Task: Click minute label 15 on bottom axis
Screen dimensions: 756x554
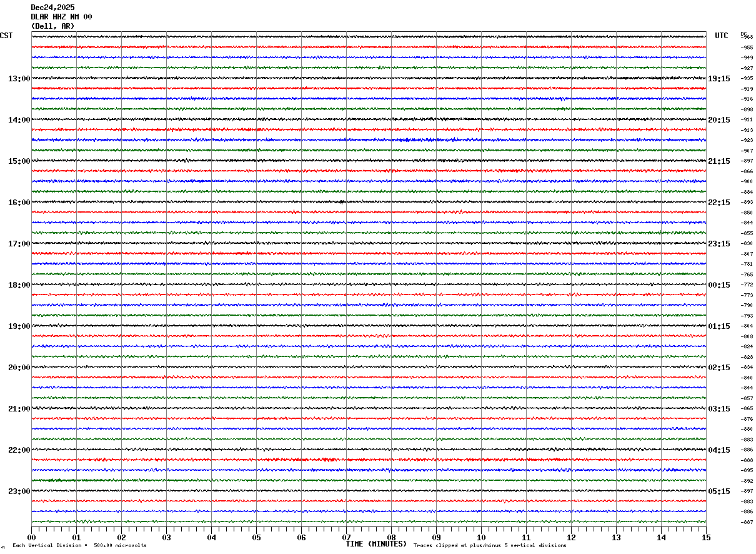Action: pyautogui.click(x=706, y=538)
